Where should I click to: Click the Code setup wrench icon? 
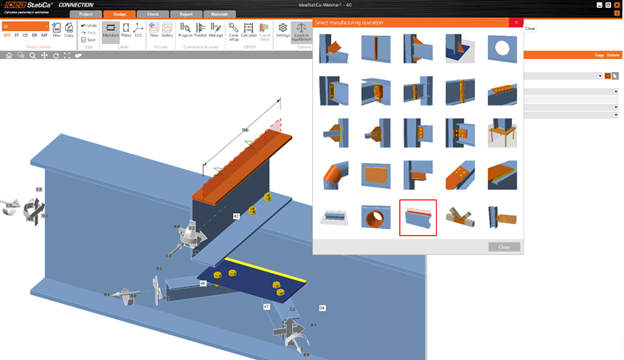pyautogui.click(x=234, y=31)
